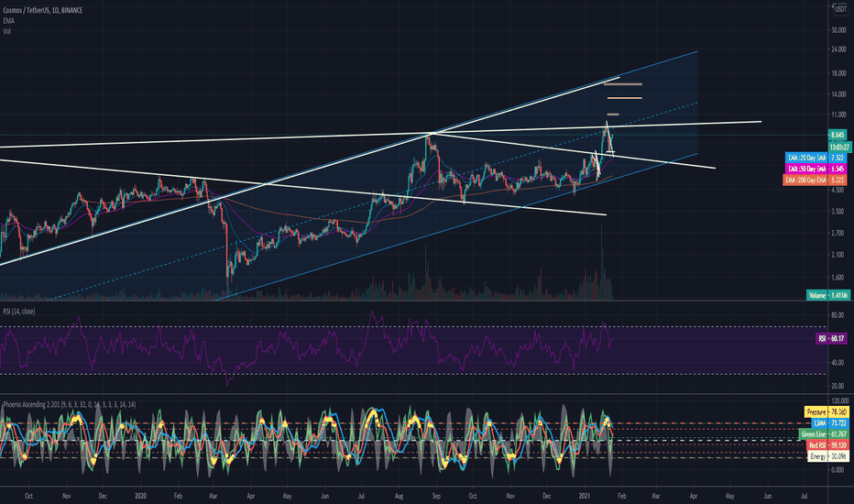Viewport: 854px width, 504px height.
Task: Click the RSI 60.17 value label
Action: [832, 339]
